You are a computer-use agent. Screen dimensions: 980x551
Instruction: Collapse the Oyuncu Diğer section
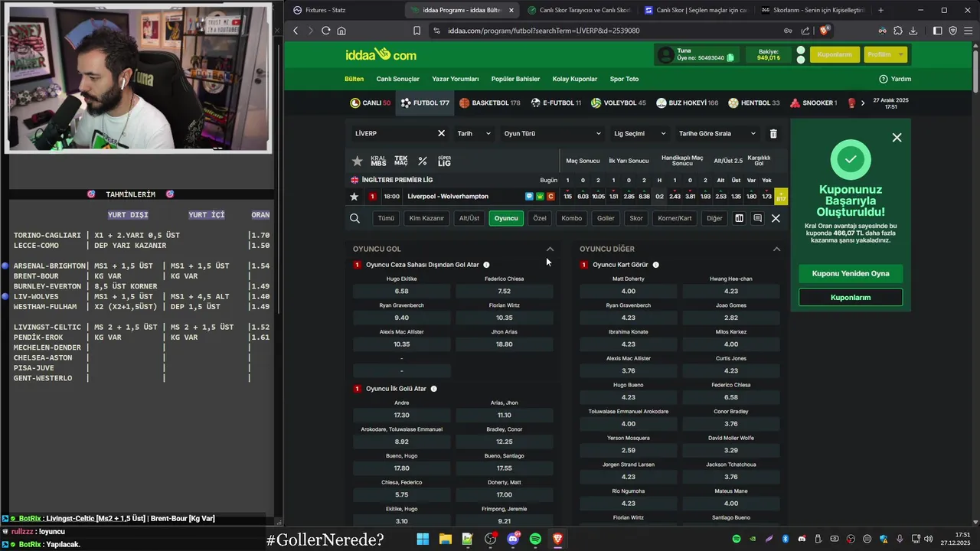776,249
